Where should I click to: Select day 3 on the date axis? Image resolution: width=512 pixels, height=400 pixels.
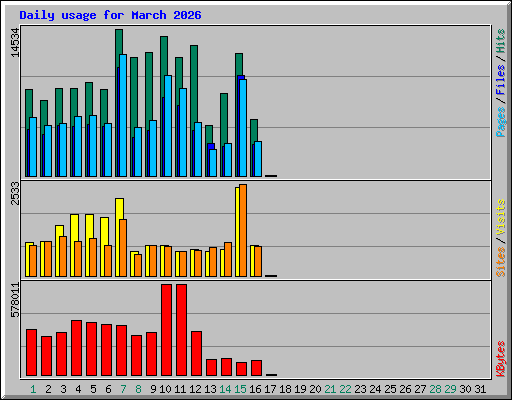[63, 389]
